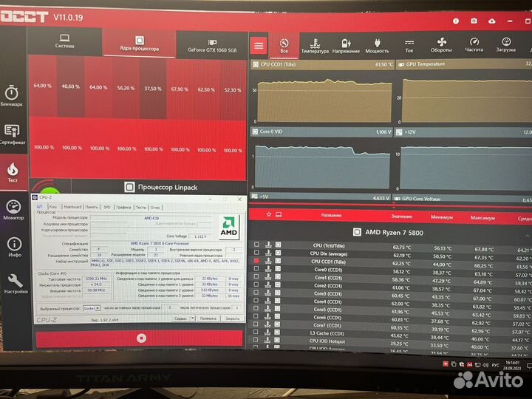Switch to the GeForce GTX 1060 5GB tab
The width and height of the screenshot is (532, 399).
tap(212, 46)
